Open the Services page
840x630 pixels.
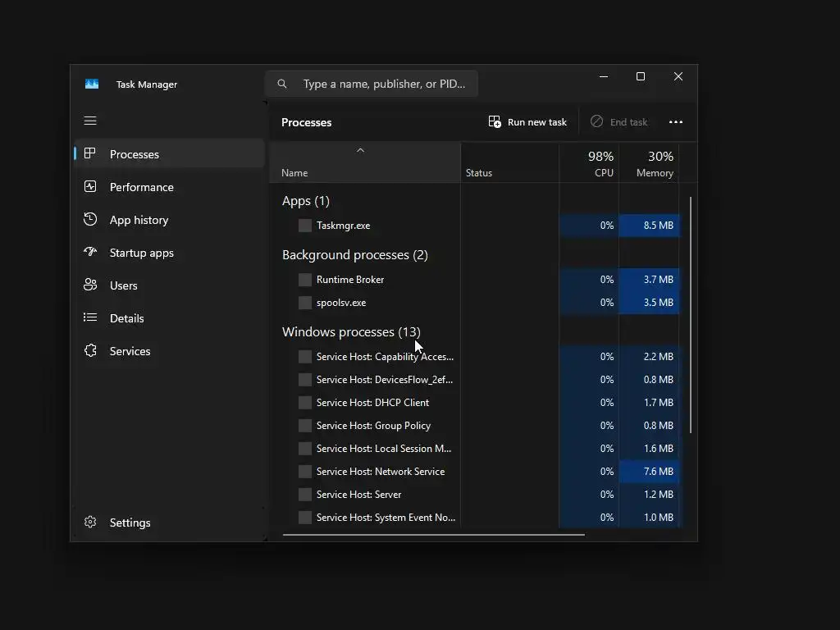tap(169, 351)
